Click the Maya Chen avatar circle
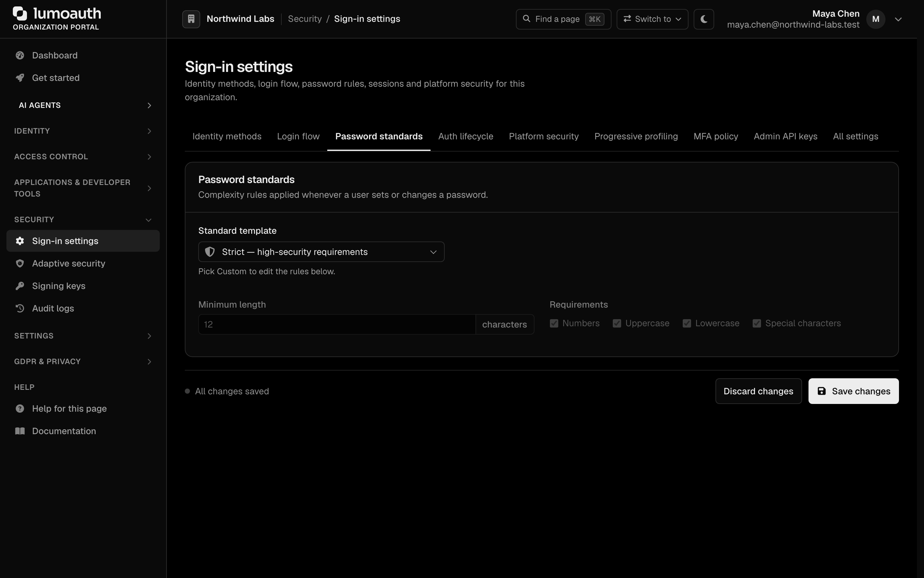Image resolution: width=924 pixels, height=578 pixels. tap(876, 19)
